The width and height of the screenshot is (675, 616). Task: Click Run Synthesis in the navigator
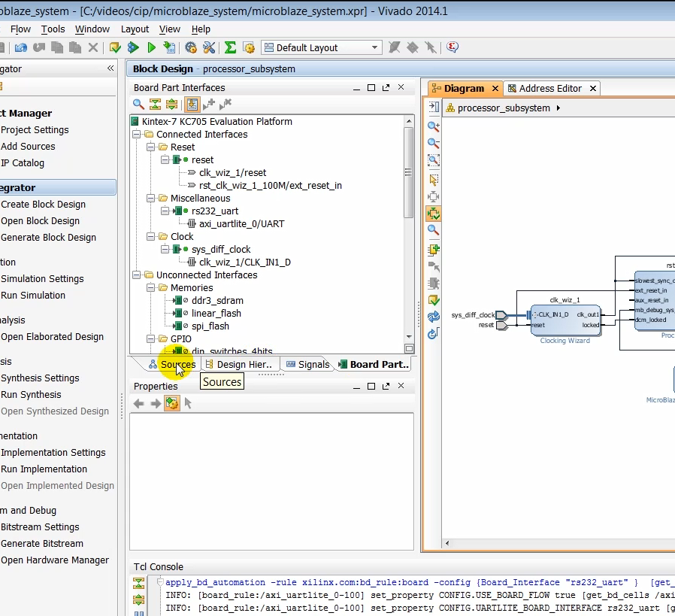click(31, 395)
